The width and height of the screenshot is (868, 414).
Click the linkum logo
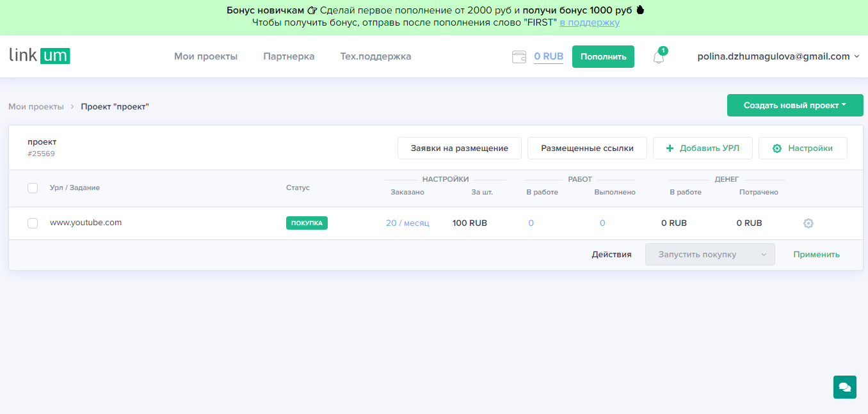point(40,56)
